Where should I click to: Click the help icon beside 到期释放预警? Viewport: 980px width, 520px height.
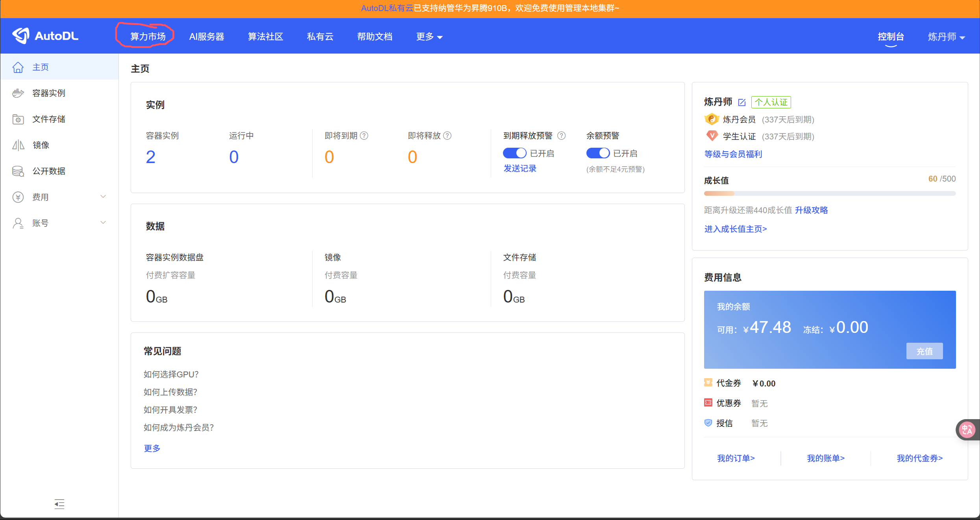tap(562, 136)
